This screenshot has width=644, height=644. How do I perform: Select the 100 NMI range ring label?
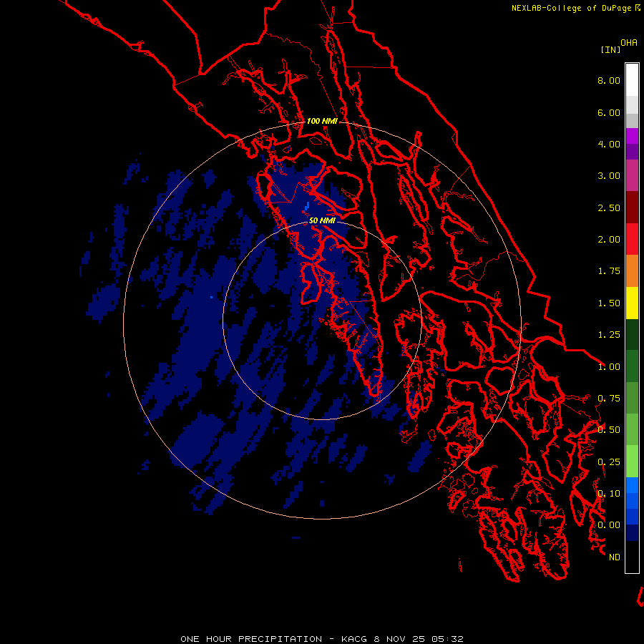click(323, 121)
